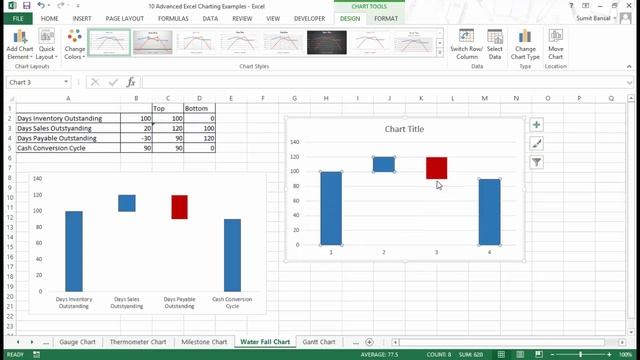Open the Add Chart Element menu
Image resolution: width=640 pixels, height=360 pixels.
click(x=20, y=45)
